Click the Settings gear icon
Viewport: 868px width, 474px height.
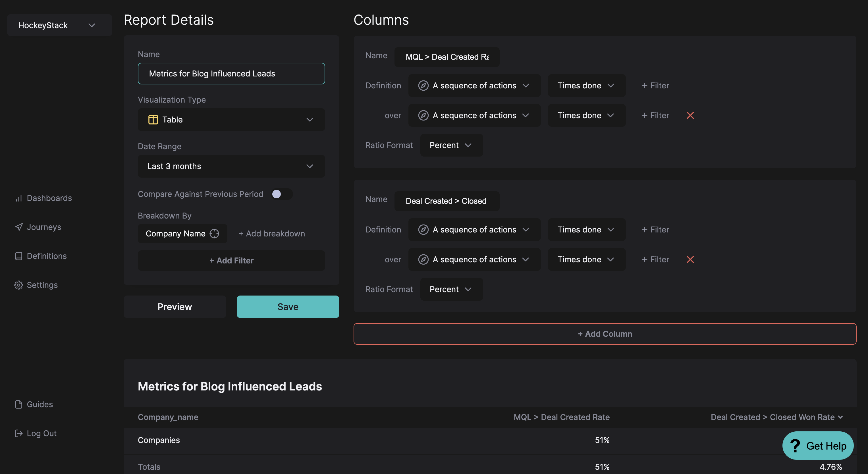pyautogui.click(x=18, y=285)
